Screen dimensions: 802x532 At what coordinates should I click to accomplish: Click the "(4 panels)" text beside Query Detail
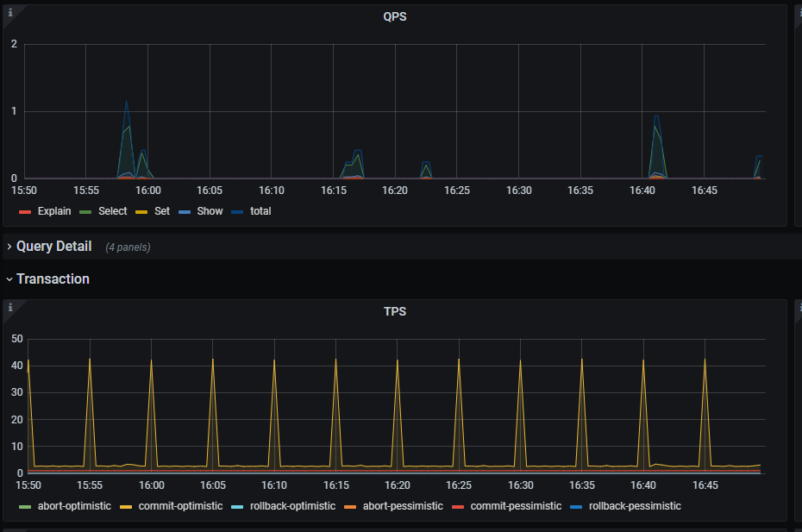pos(128,247)
